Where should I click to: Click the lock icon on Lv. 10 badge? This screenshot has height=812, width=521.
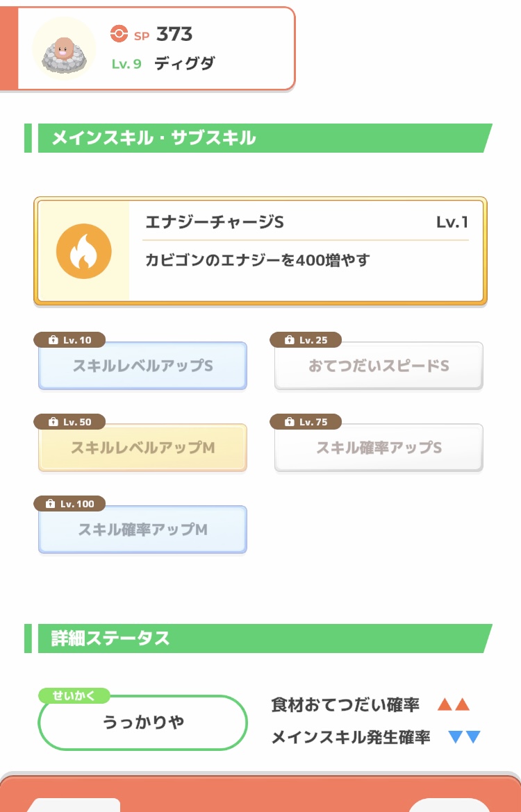click(53, 340)
